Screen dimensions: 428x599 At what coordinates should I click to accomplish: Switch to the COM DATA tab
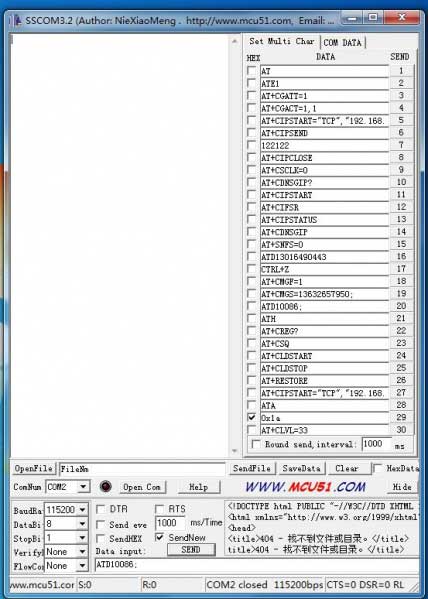(x=342, y=42)
